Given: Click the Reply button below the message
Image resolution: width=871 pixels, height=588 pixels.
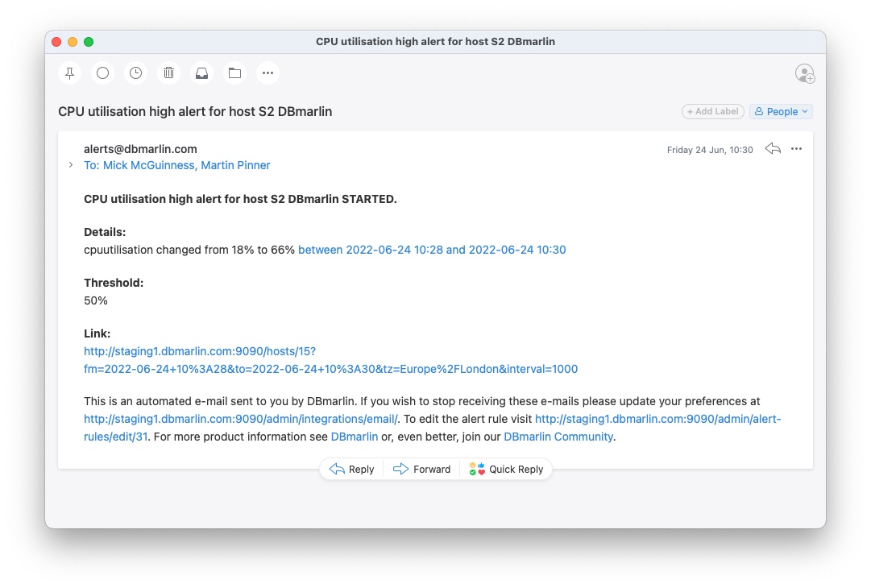Looking at the screenshot, I should [351, 469].
